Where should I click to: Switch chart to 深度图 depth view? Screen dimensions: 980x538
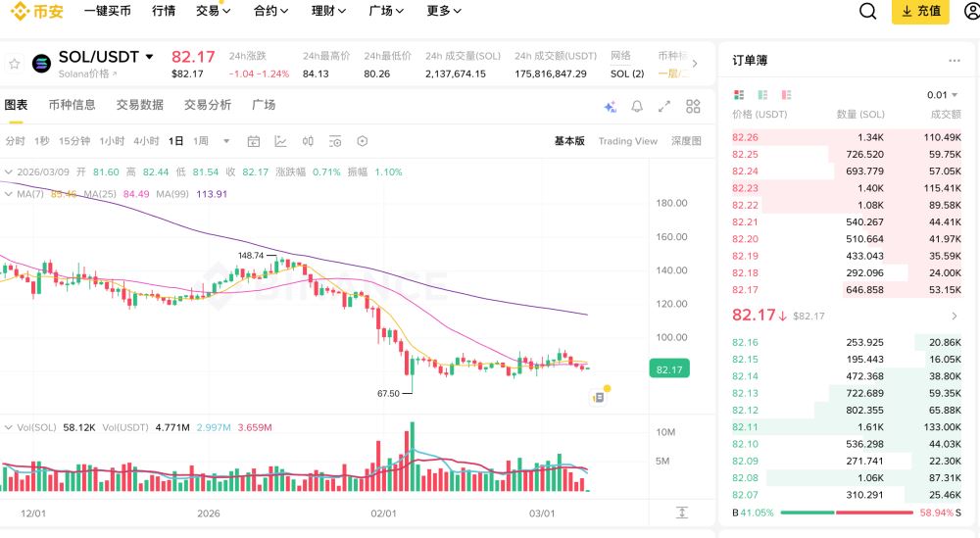coord(686,141)
